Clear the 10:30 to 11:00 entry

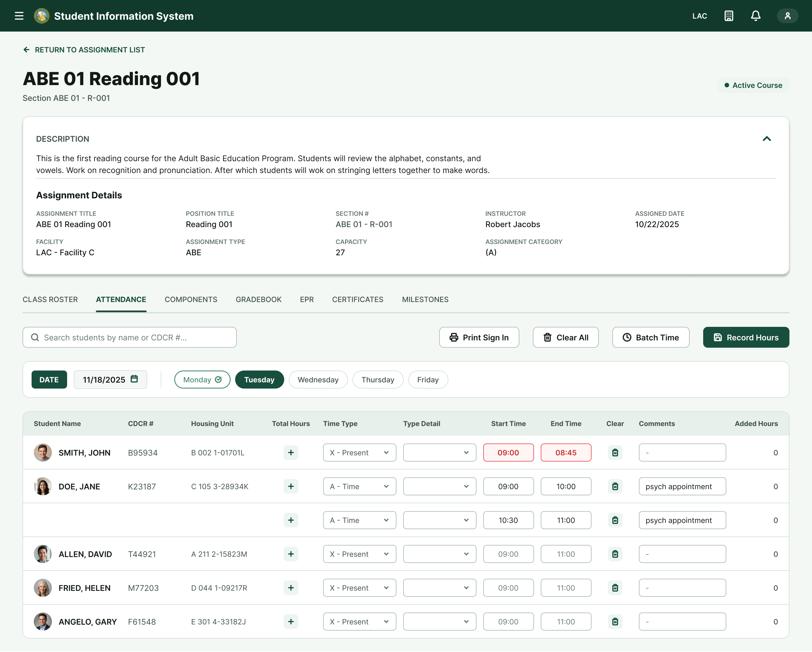615,520
